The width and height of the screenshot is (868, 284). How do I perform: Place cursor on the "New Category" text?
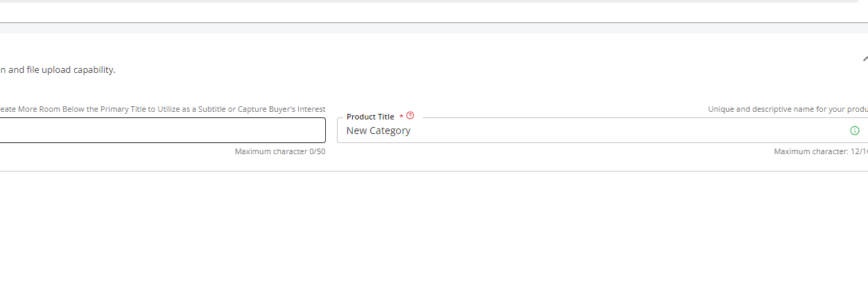click(x=378, y=131)
